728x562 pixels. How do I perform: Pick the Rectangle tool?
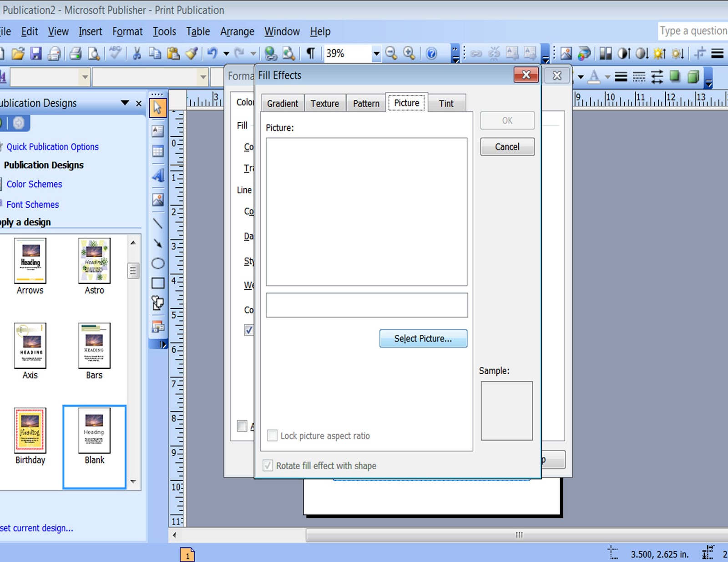(158, 283)
